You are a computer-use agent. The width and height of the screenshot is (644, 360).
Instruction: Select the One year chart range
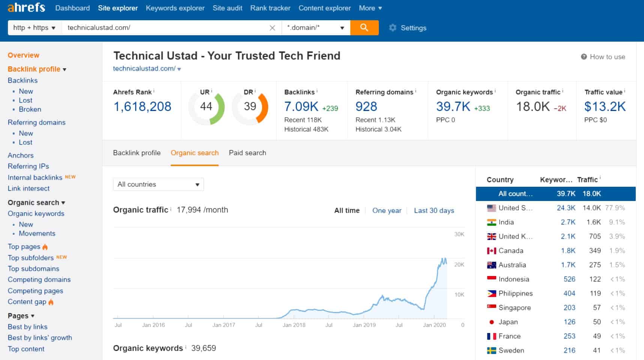click(387, 210)
